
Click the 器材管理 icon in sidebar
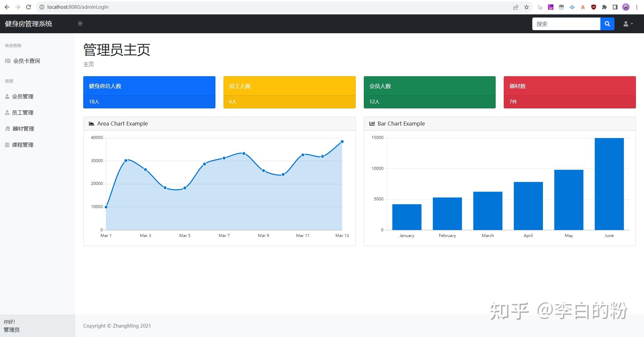pos(8,129)
